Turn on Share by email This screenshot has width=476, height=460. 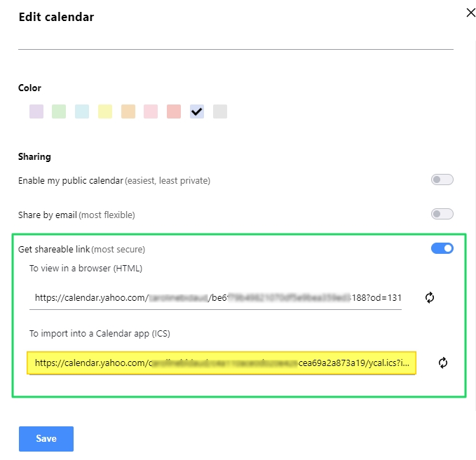pyautogui.click(x=442, y=214)
